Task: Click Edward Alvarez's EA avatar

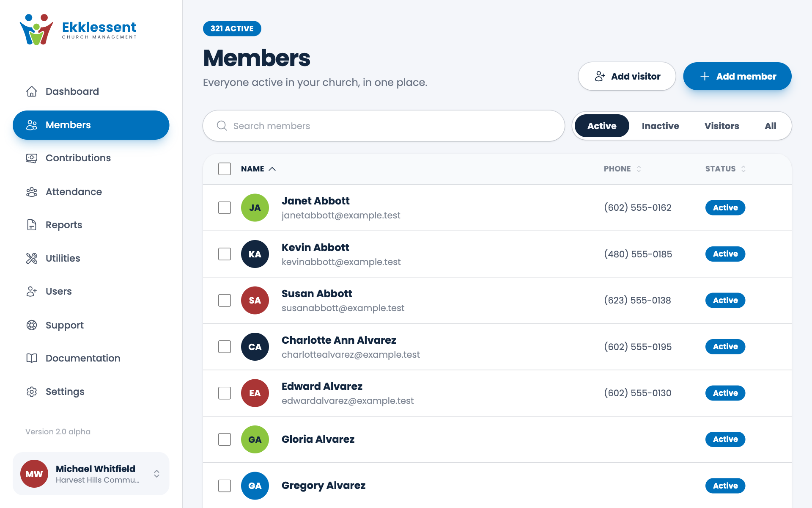Action: pos(255,393)
